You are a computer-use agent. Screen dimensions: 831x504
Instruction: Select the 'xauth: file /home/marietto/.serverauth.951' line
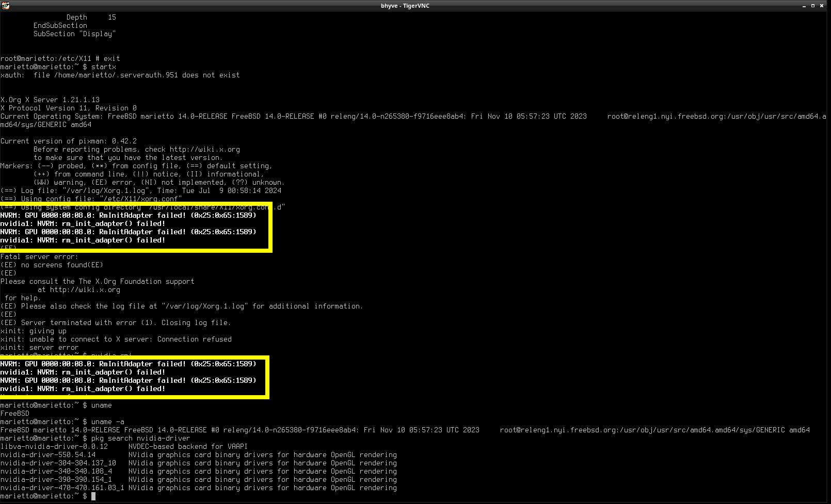tap(120, 75)
